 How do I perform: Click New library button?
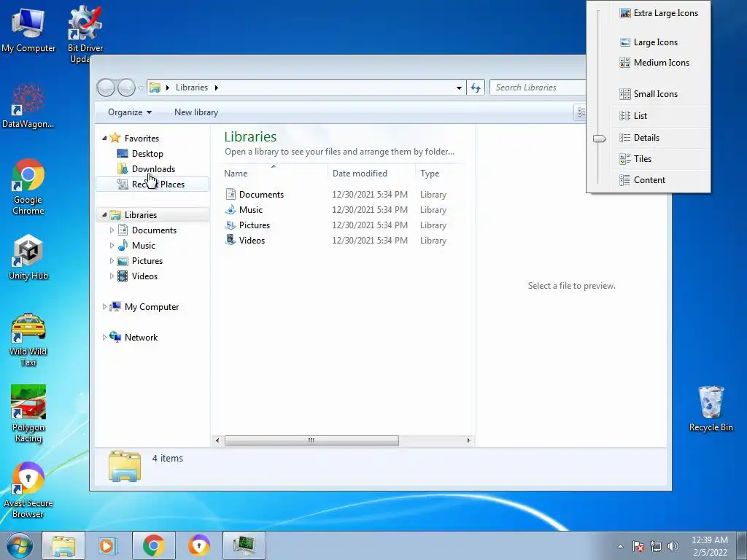tap(196, 112)
